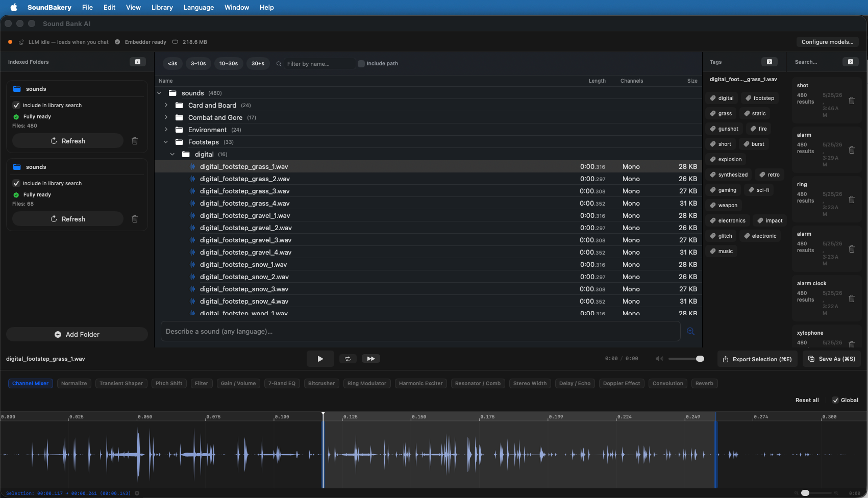Click the Describe a sound input field
Image resolution: width=868 pixels, height=498 pixels.
(x=420, y=331)
